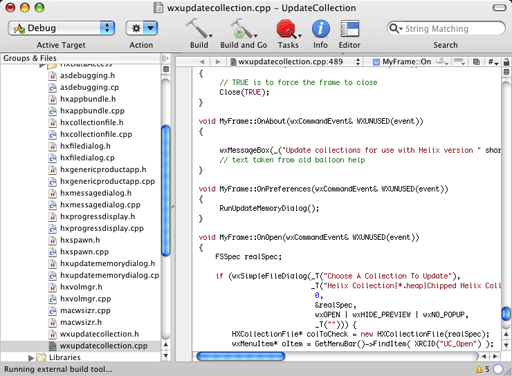
Task: Click the Groups & Files column header
Action: (81, 58)
